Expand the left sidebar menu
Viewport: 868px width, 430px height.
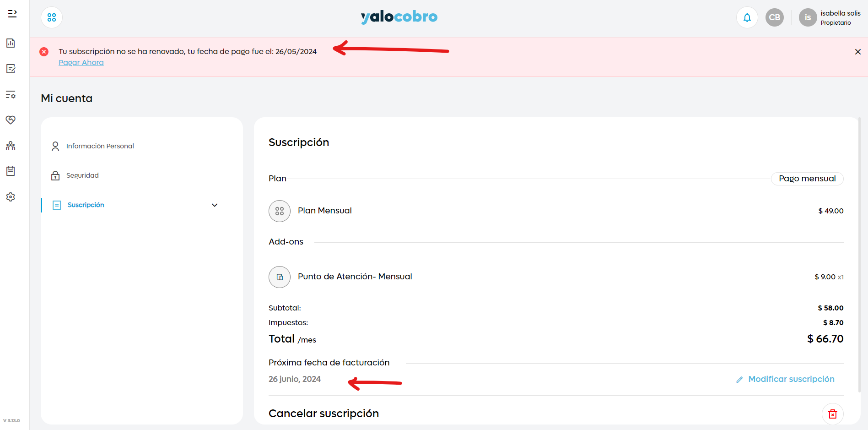12,14
